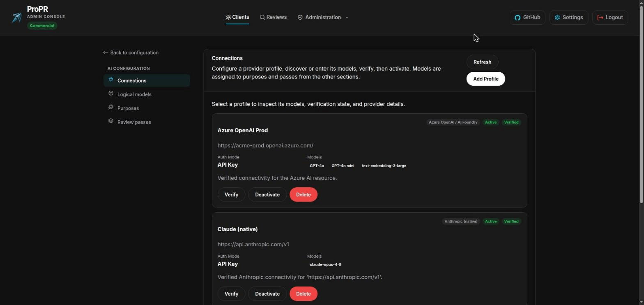The width and height of the screenshot is (644, 305).
Task: Click the Anthropic (native) provider badge
Action: tap(461, 221)
